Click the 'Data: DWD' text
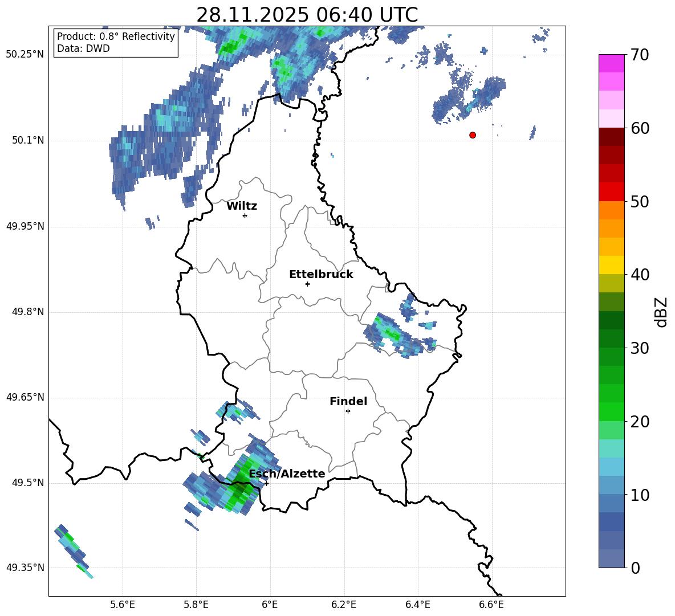675x616 pixels. pos(83,48)
